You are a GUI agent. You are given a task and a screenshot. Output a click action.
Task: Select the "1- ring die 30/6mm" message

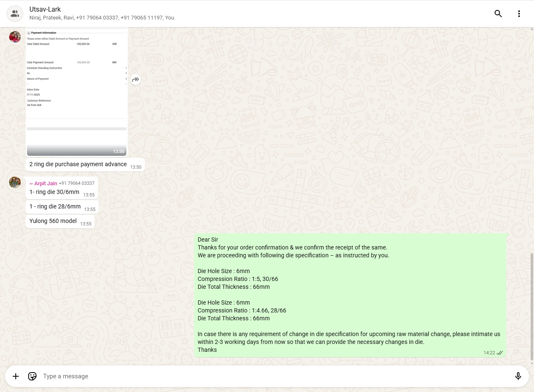point(54,192)
